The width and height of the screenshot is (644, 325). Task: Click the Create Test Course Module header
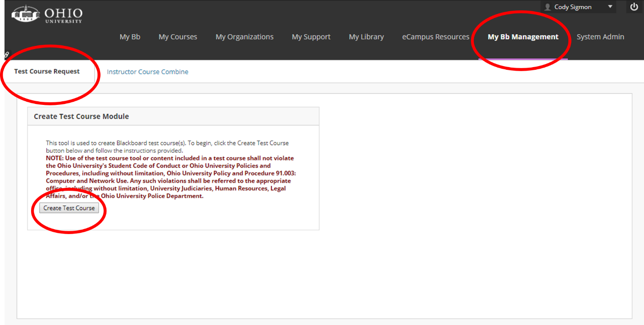[173, 116]
